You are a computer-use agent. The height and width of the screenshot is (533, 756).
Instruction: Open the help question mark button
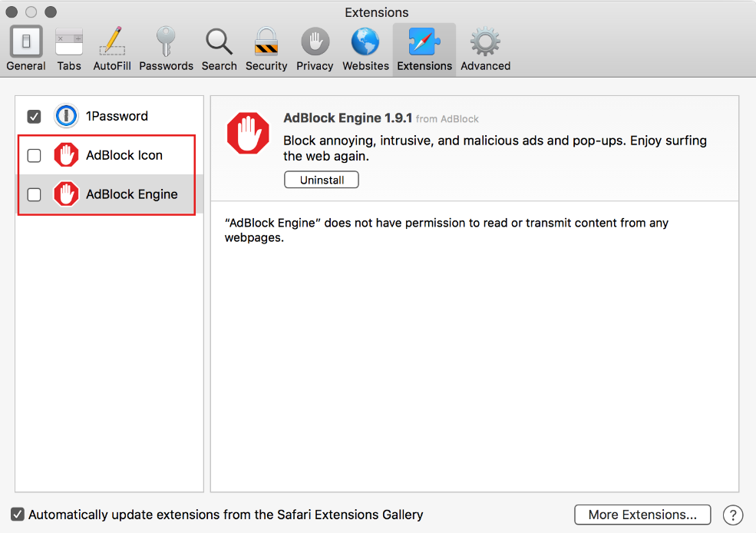[733, 515]
